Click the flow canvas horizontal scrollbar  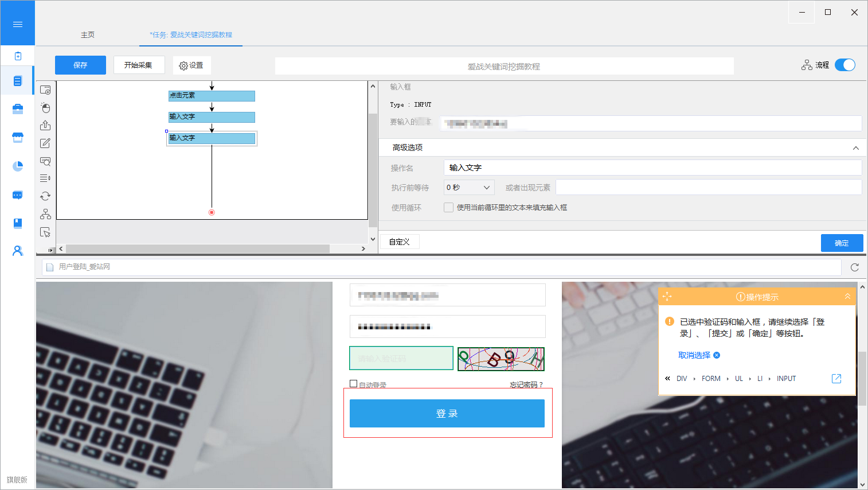coord(198,249)
